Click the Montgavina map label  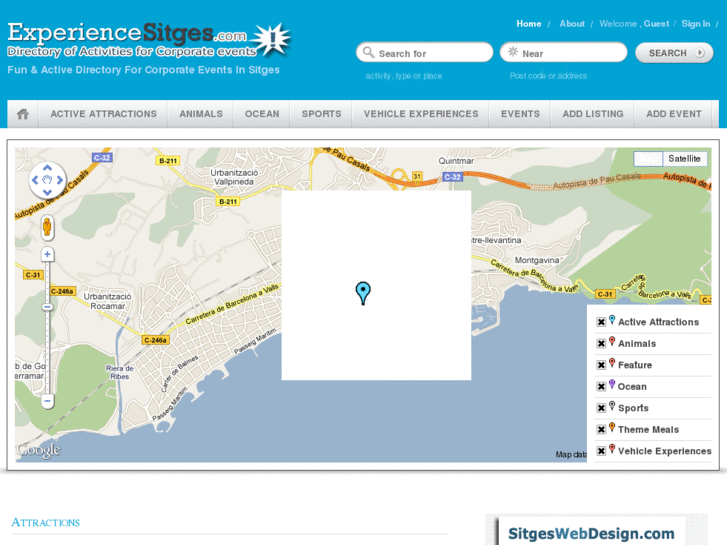pyautogui.click(x=536, y=260)
